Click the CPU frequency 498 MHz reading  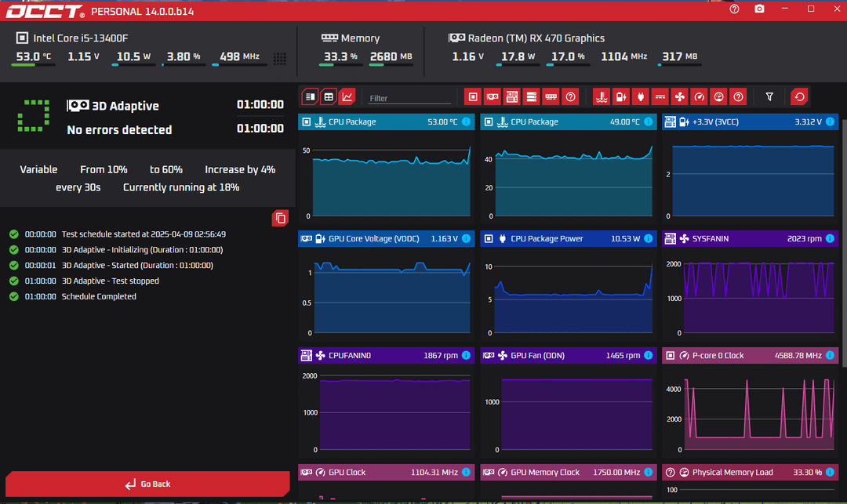[239, 56]
